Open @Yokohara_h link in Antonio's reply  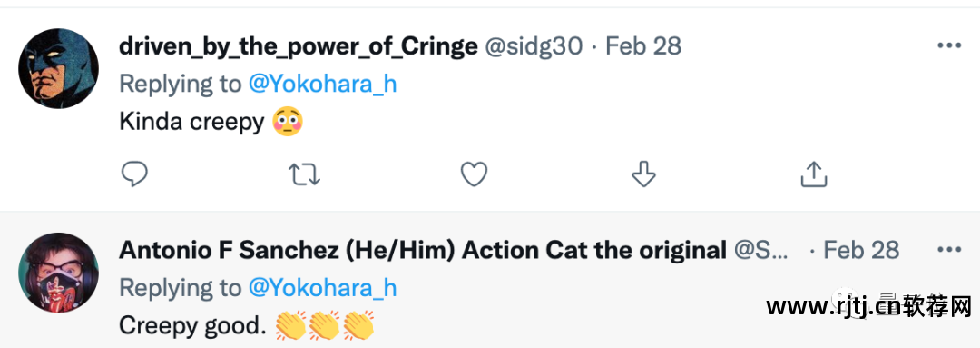322,288
